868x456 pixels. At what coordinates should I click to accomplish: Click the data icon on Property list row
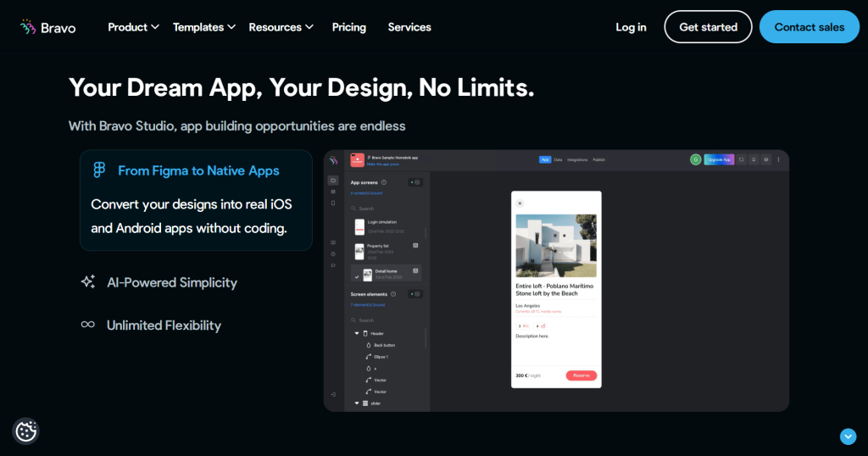tap(415, 246)
